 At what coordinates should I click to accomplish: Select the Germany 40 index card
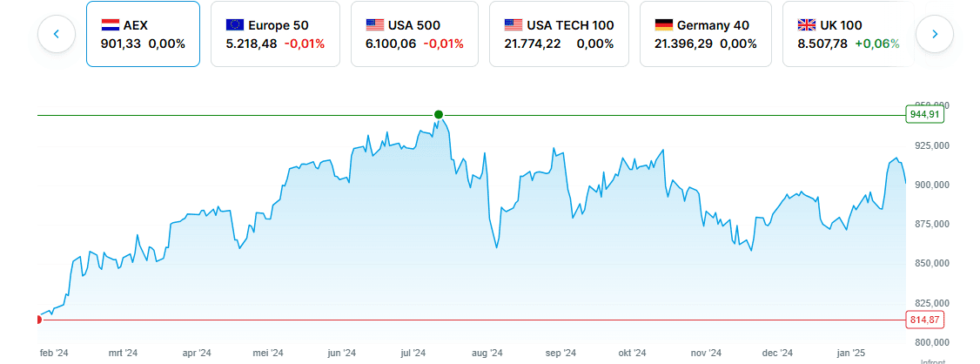pyautogui.click(x=705, y=34)
